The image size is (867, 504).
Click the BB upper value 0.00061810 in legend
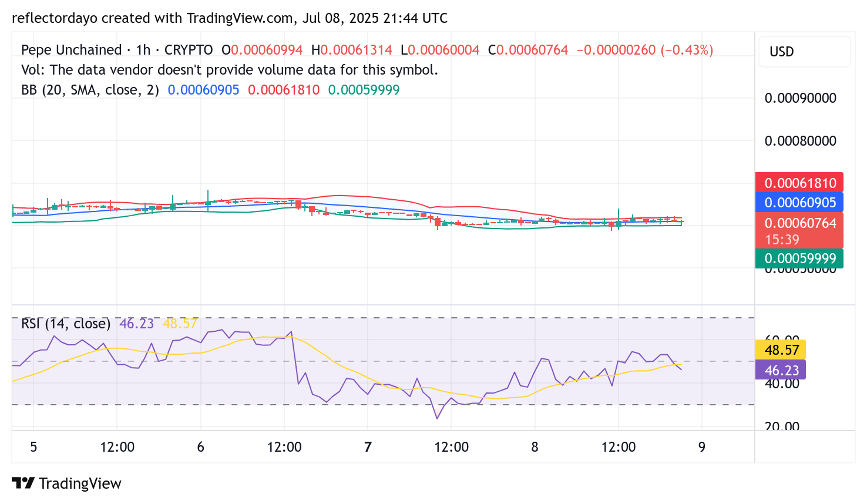pyautogui.click(x=284, y=90)
